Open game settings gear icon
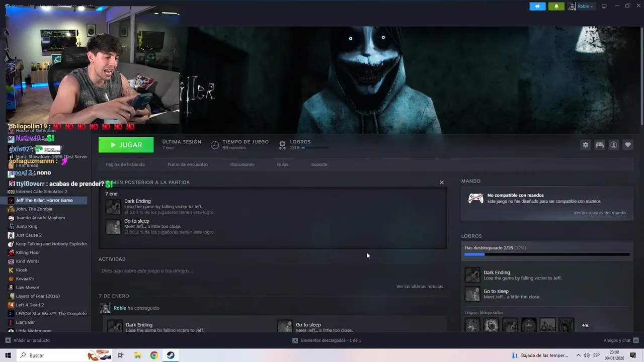This screenshot has width=644, height=362. click(586, 145)
